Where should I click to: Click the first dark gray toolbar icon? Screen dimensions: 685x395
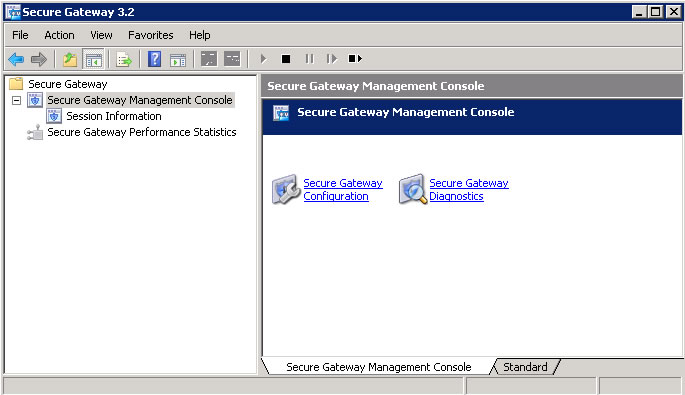coord(209,59)
